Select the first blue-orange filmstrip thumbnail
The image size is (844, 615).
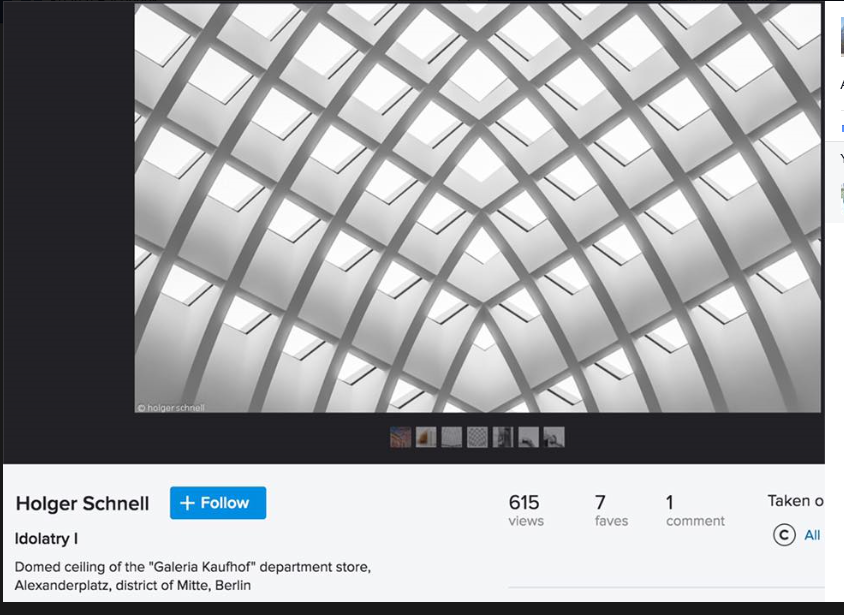pos(400,437)
